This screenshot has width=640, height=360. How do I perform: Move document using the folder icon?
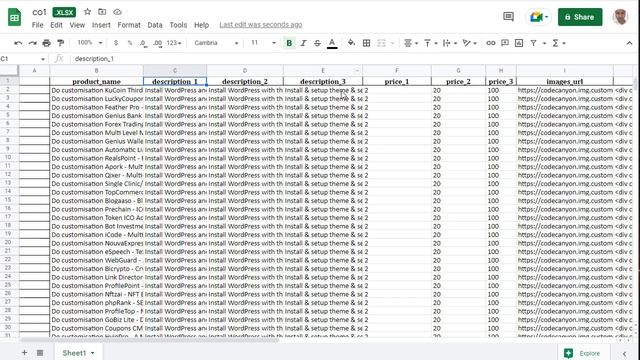click(x=102, y=12)
